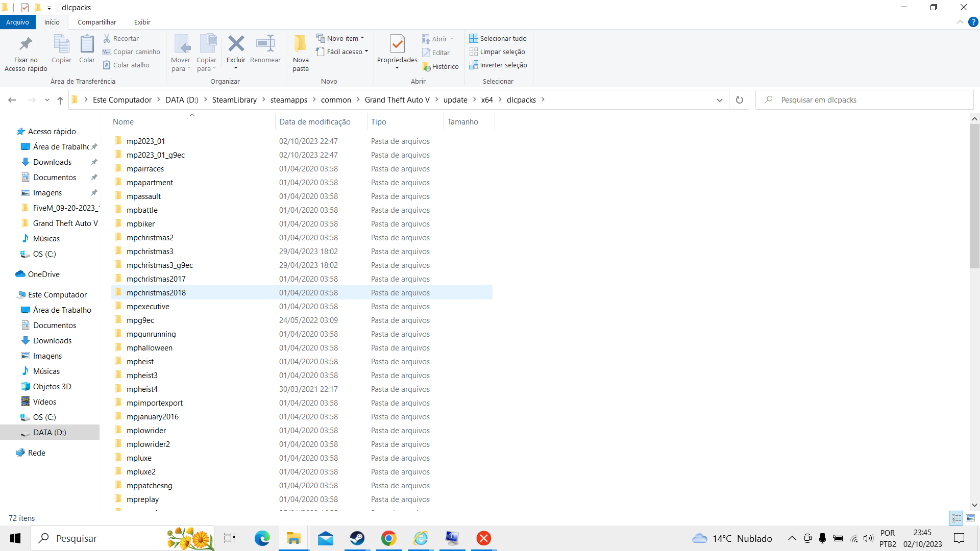980x551 pixels.
Task: Click the vertical scrollbar of file list
Action: point(974,195)
